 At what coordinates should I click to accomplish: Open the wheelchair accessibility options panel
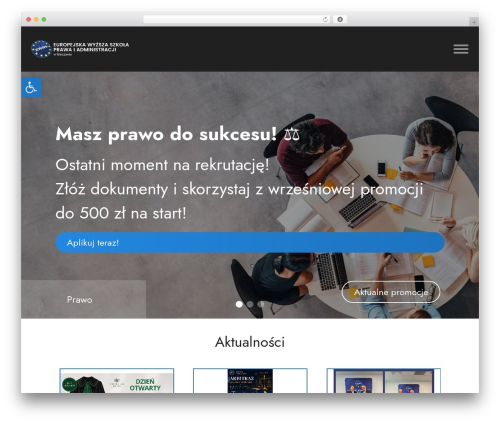pos(31,88)
